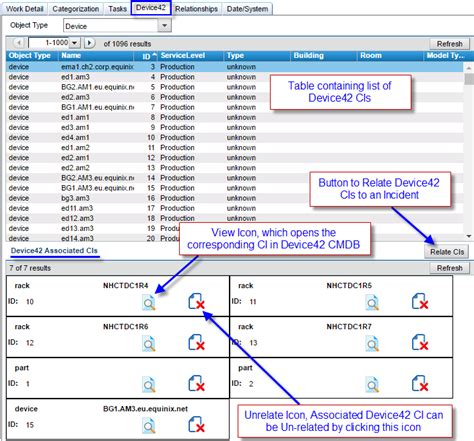Select row ema1.ch2.corp.equinix
This screenshot has width=474, height=441.
[234, 67]
